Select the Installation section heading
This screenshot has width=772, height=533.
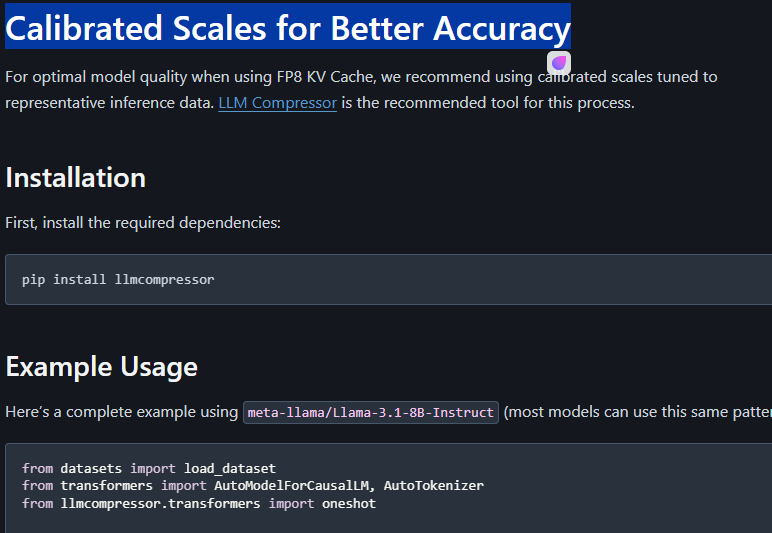click(76, 177)
